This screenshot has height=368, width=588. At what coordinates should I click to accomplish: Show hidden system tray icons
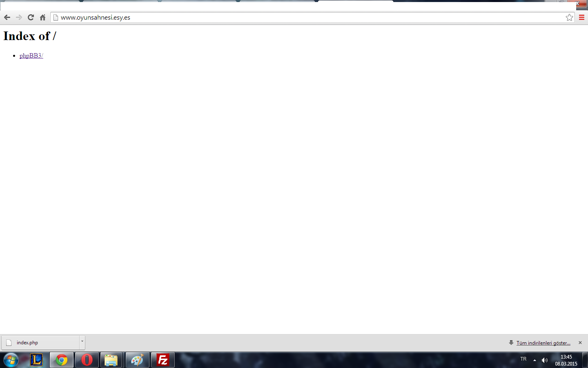535,360
